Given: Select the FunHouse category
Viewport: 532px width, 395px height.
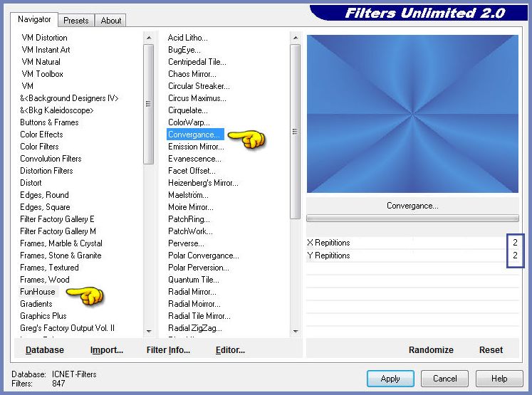Looking at the screenshot, I should point(38,292).
